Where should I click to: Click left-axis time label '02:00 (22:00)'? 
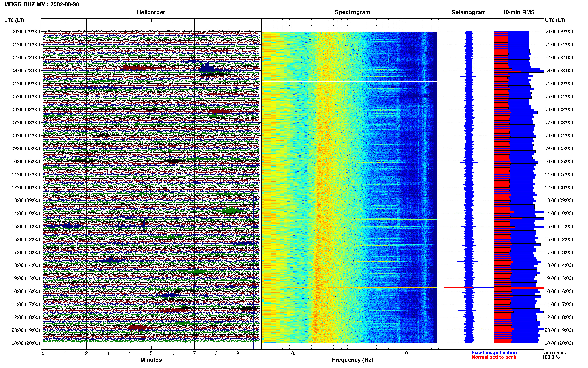26,57
